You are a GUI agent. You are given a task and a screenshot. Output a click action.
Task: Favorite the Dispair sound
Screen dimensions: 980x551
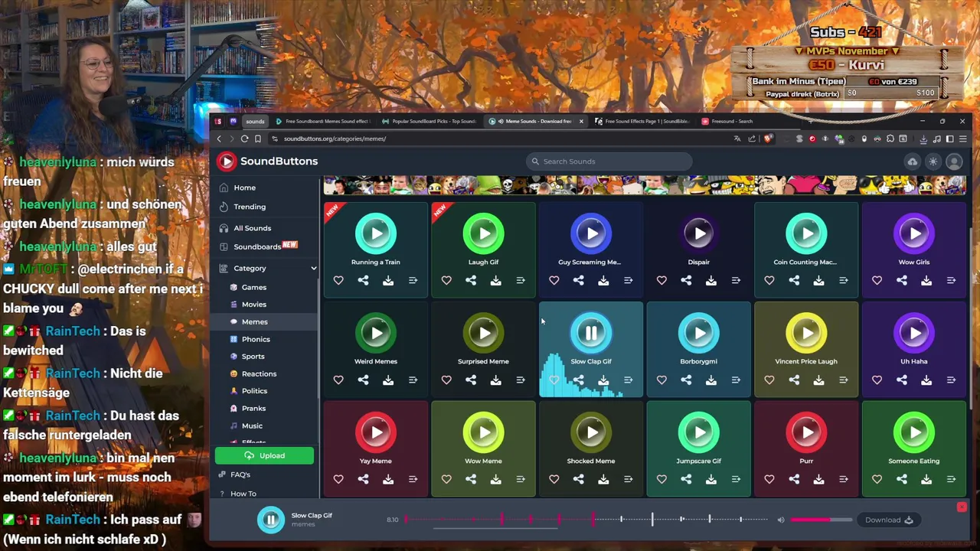(661, 280)
